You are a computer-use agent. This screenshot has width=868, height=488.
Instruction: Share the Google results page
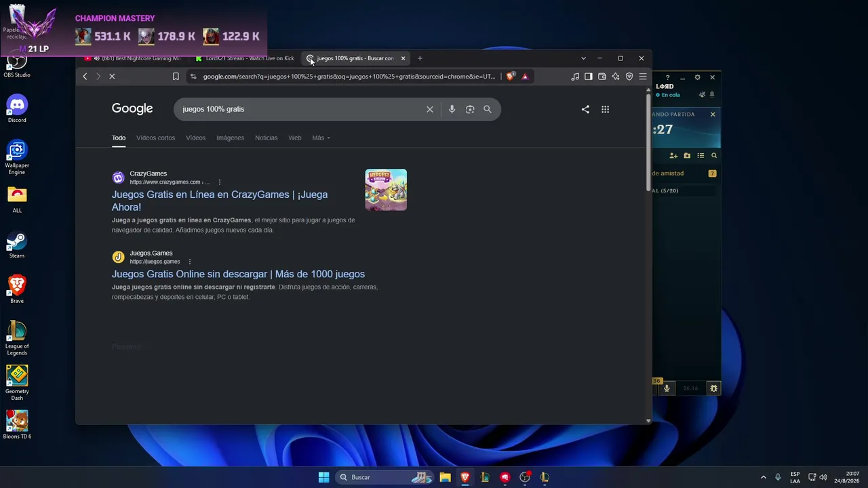point(585,109)
